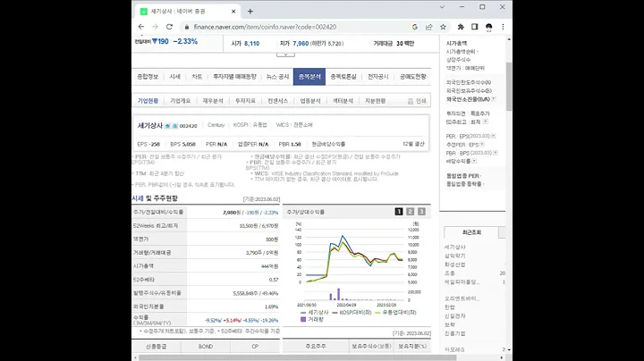Click the share page icon
Viewport: 644px width, 361px height.
[x=428, y=27]
